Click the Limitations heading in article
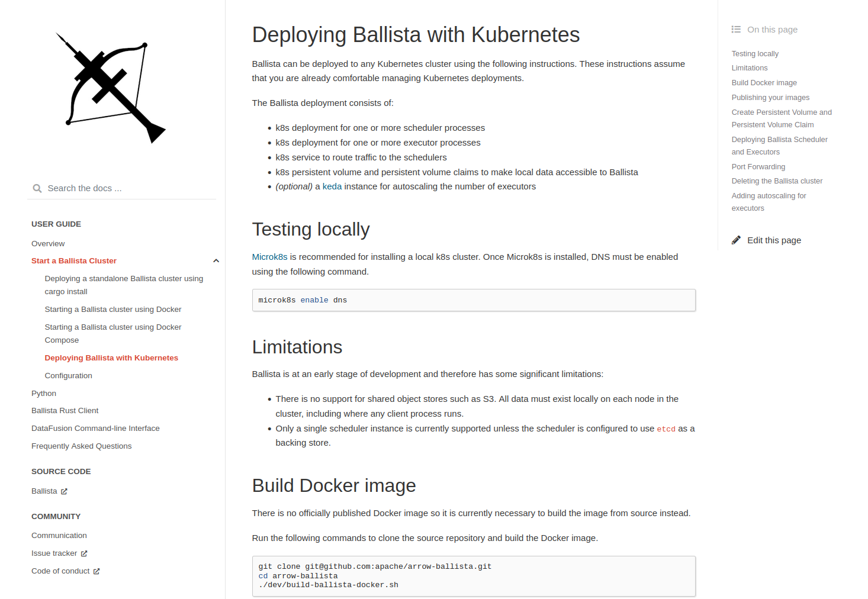Viewport: 868px width, 599px height. pyautogui.click(x=297, y=347)
